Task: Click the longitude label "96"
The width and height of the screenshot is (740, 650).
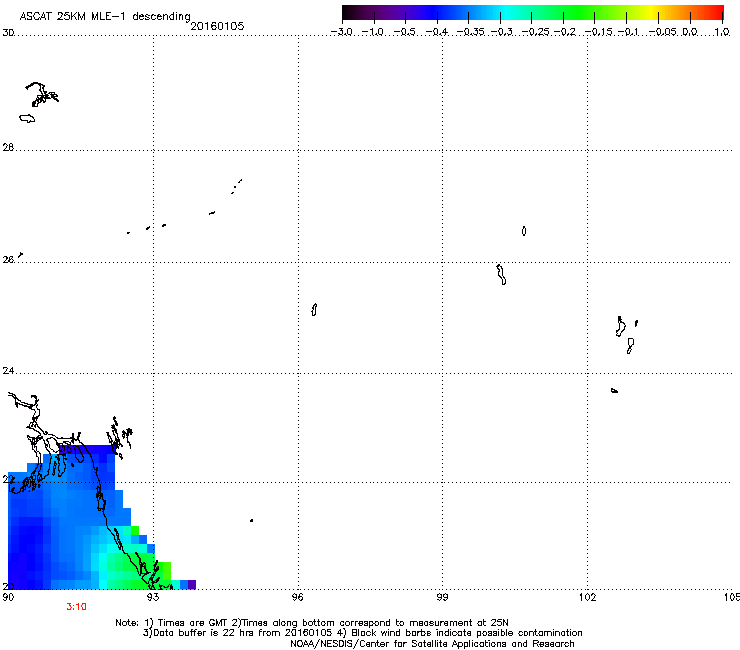Action: (x=298, y=598)
